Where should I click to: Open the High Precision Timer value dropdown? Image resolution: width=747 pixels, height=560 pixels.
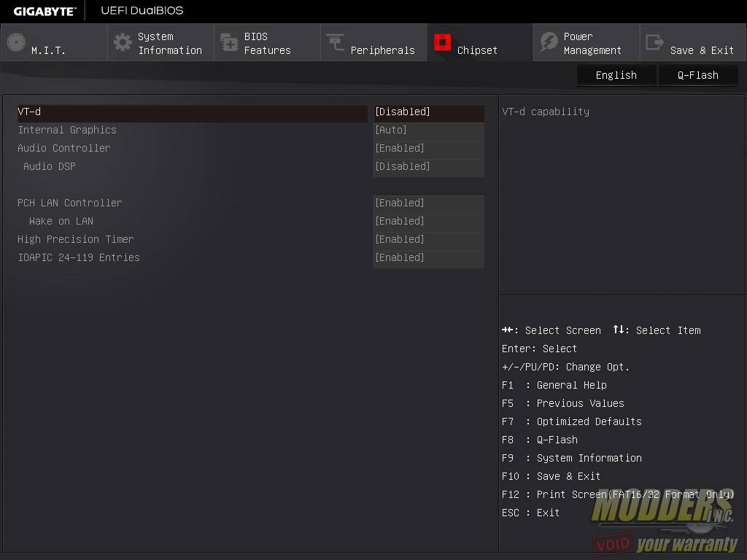click(x=429, y=239)
